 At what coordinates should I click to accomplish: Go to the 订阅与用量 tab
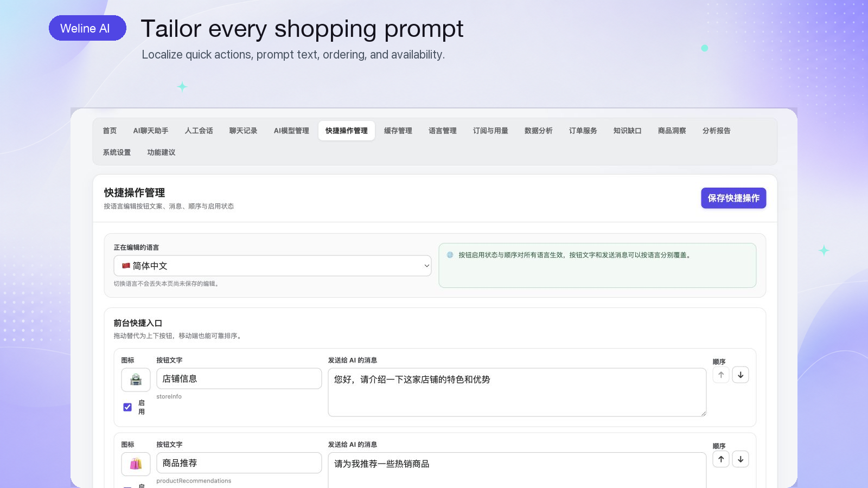[x=490, y=131]
